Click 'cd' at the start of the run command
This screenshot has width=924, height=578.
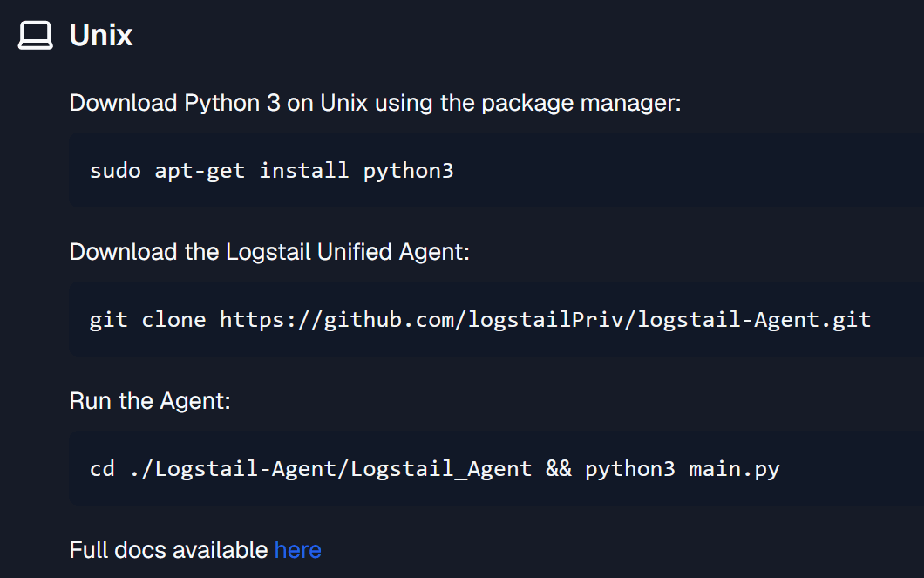(x=102, y=468)
